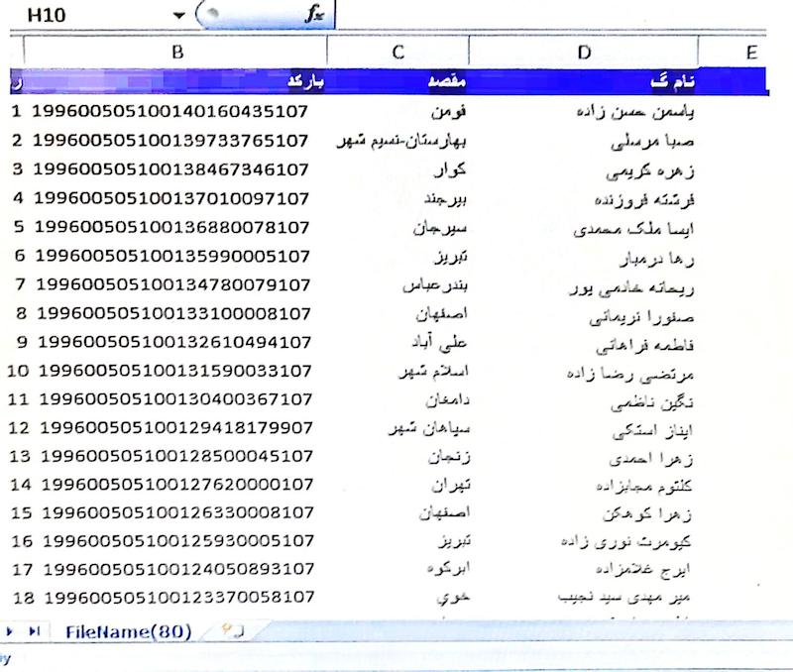Click the fx Insert Function icon
This screenshot has height=672, width=793.
pyautogui.click(x=314, y=14)
